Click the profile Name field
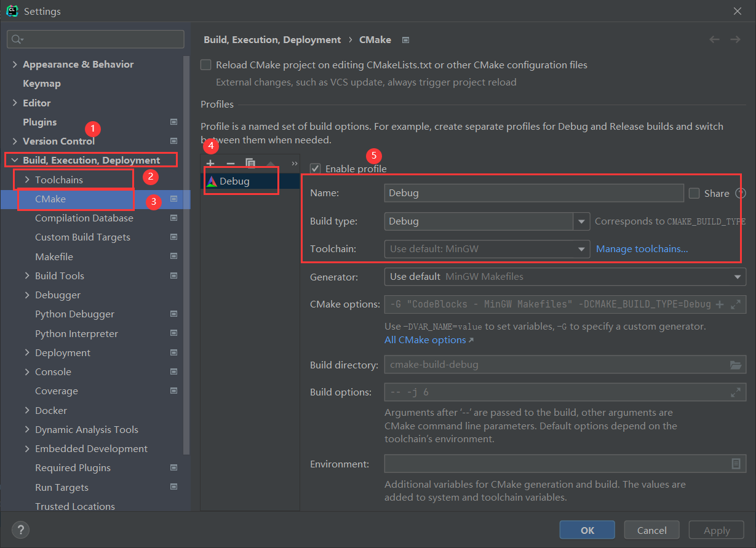 pyautogui.click(x=533, y=193)
